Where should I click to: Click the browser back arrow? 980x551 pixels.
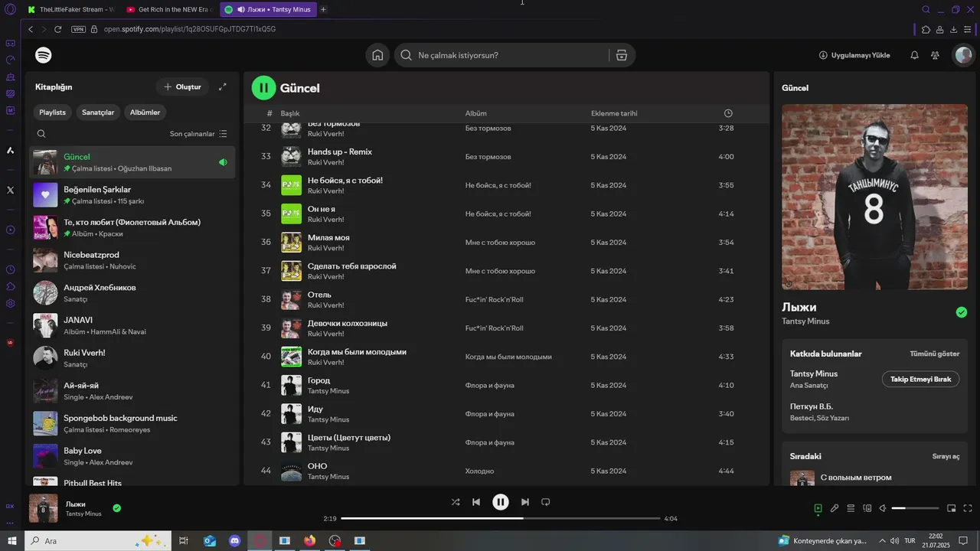click(31, 29)
